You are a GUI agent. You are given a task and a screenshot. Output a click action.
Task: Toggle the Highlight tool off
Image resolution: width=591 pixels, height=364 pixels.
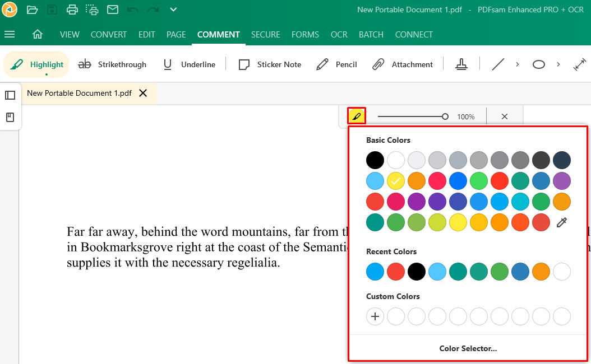tap(36, 64)
